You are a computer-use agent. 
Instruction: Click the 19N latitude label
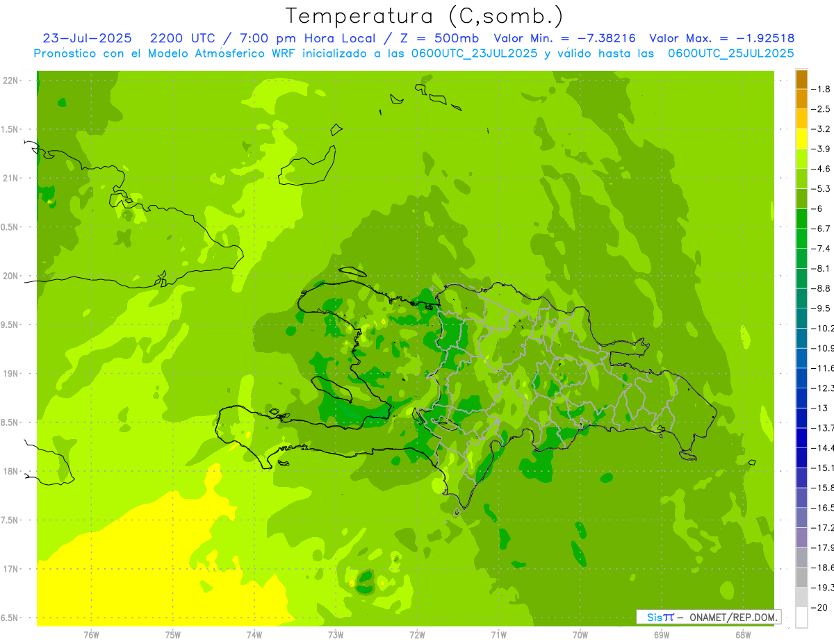10,374
